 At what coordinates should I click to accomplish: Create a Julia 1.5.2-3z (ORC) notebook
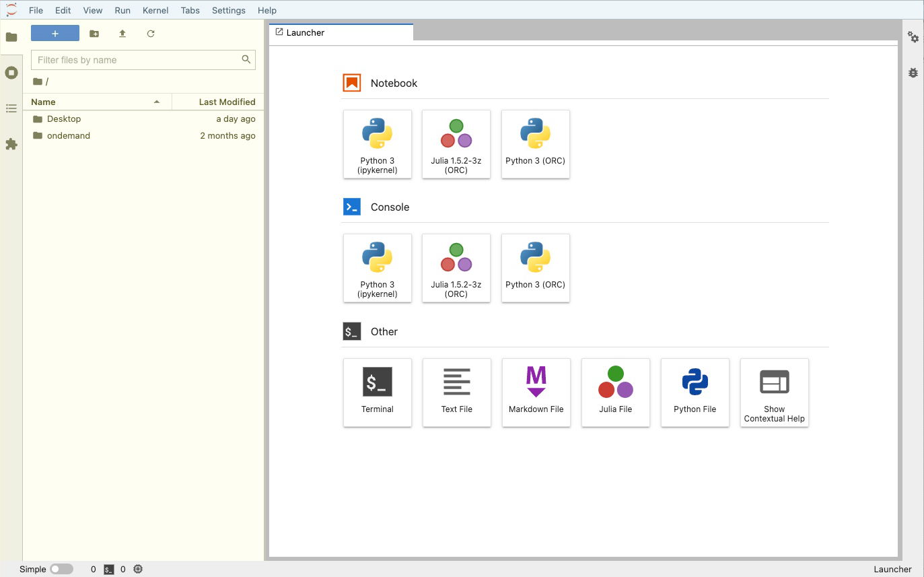coord(456,144)
